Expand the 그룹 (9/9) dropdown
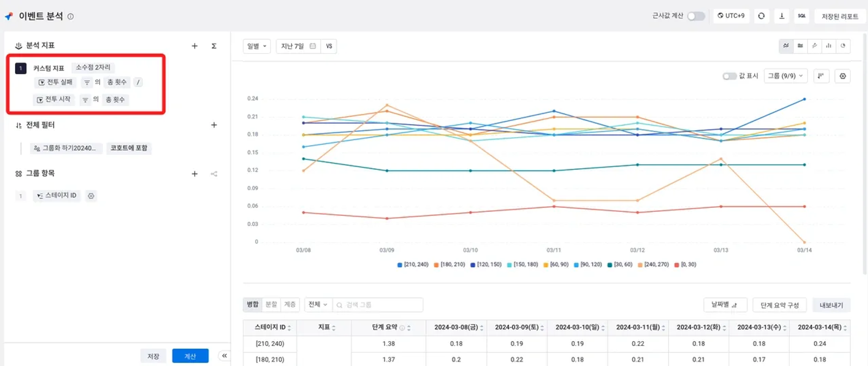The image size is (868, 366). tap(786, 76)
